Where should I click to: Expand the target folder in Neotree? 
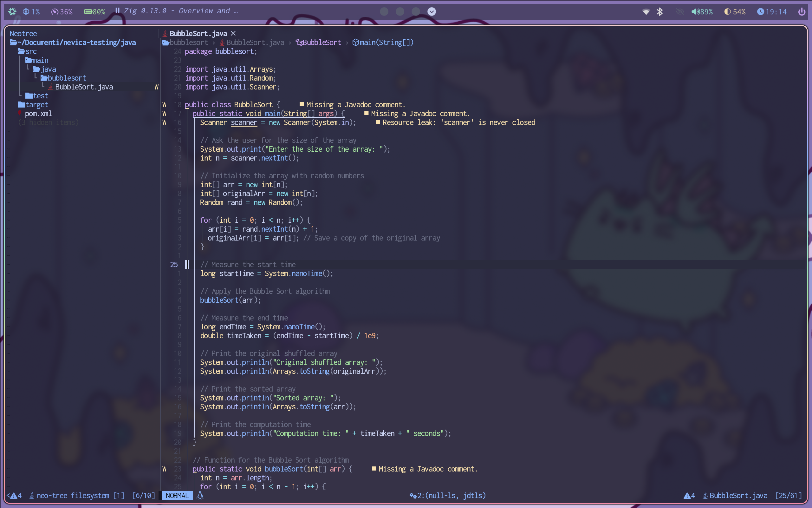coord(33,104)
